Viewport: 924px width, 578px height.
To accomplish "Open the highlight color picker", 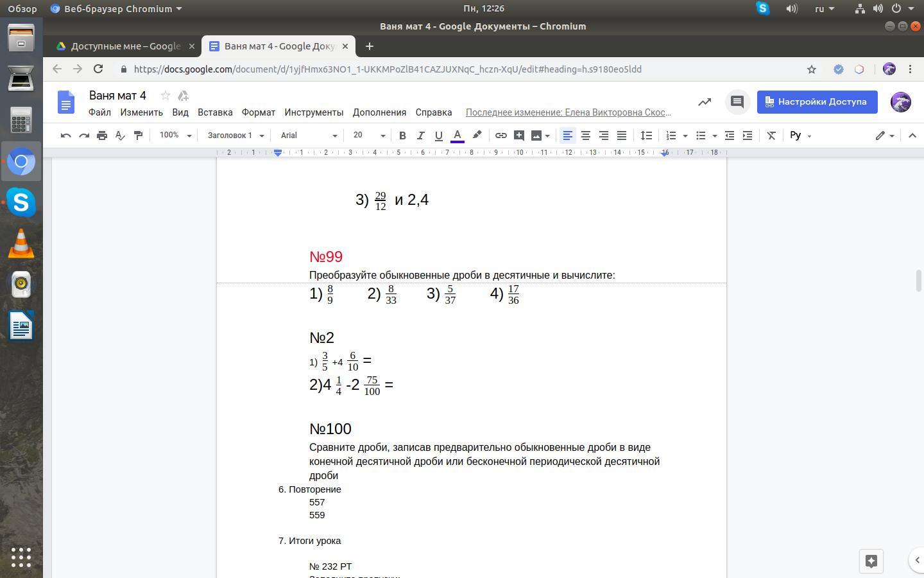I will tap(477, 136).
